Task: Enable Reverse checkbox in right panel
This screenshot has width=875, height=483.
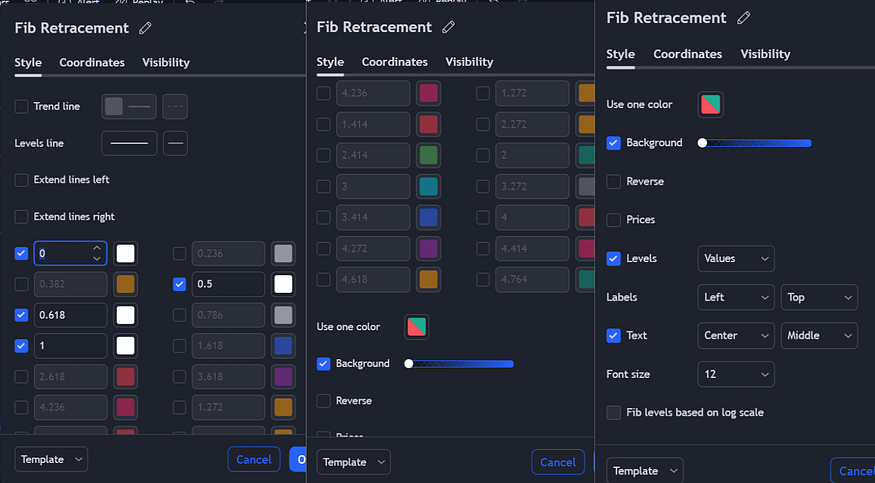Action: (613, 181)
